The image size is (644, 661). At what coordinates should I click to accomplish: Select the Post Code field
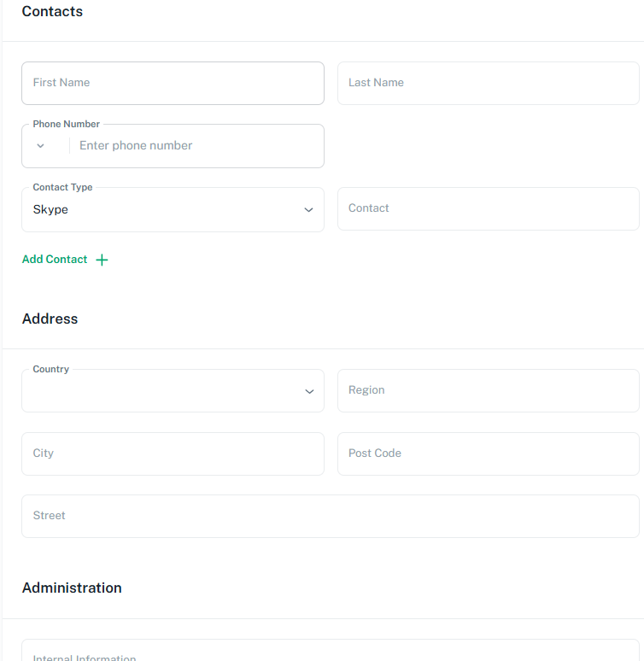pos(488,453)
